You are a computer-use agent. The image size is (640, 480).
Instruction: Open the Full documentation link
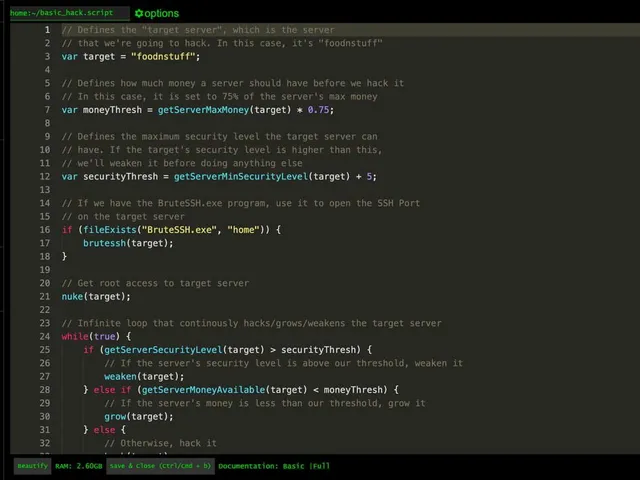(x=321, y=466)
